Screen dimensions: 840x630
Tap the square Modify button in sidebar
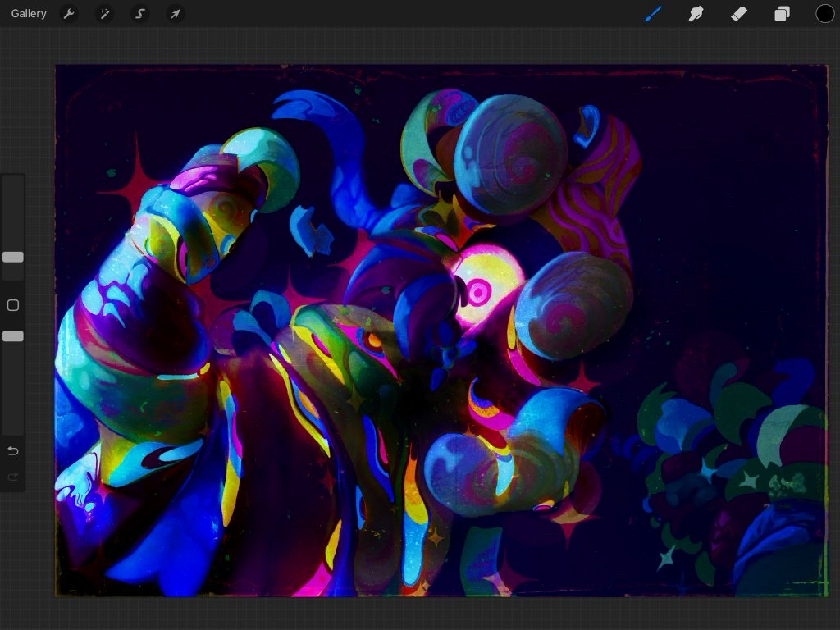pyautogui.click(x=13, y=305)
